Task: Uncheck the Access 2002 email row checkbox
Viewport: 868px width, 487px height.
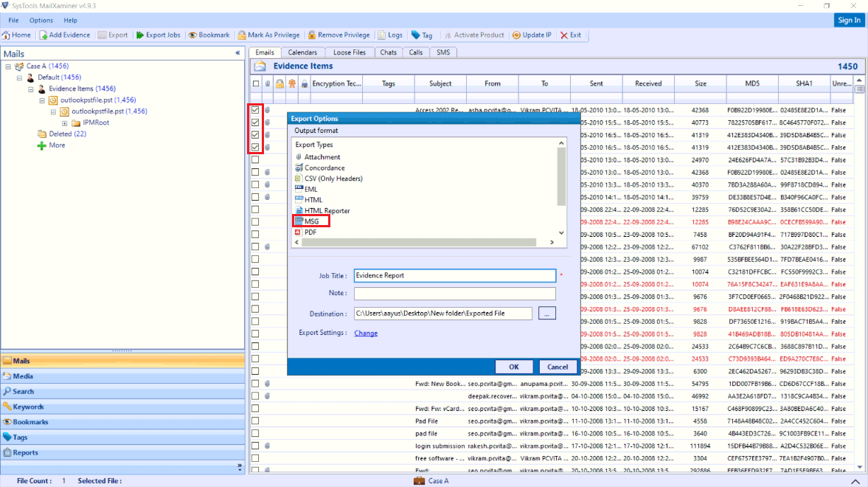Action: point(255,110)
